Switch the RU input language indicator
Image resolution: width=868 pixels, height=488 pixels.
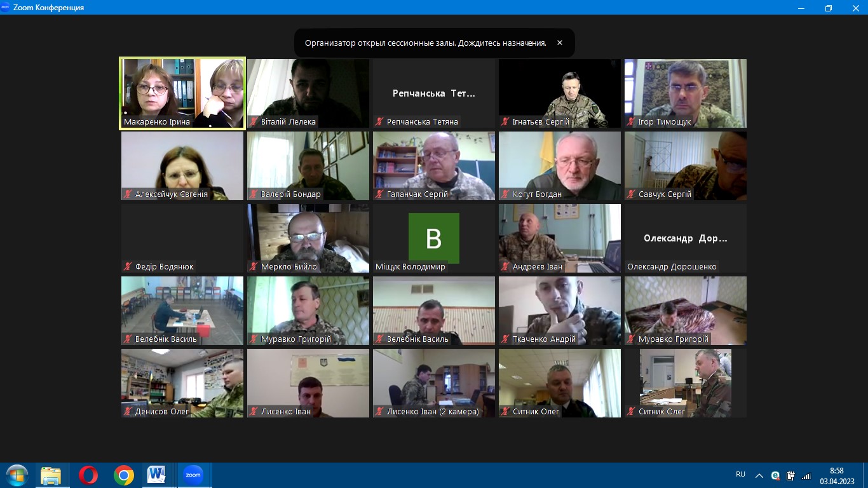pos(740,474)
